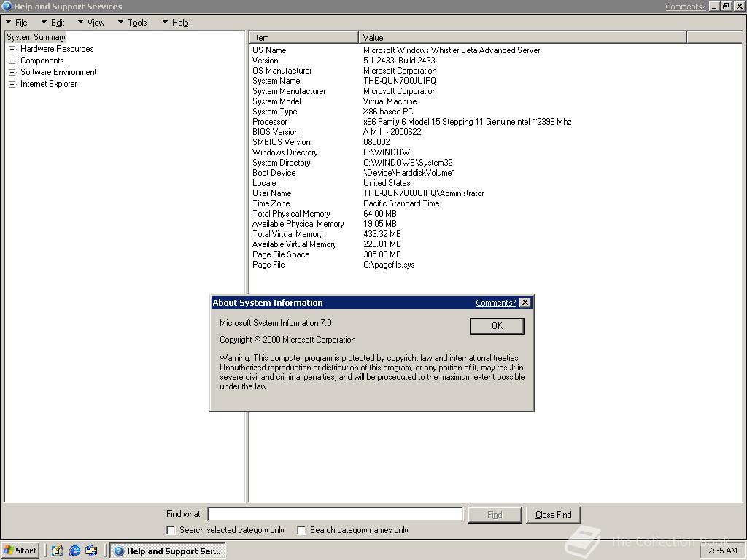Viewport: 747px width, 560px height.
Task: Expand the Software Environment node
Action: tap(12, 72)
